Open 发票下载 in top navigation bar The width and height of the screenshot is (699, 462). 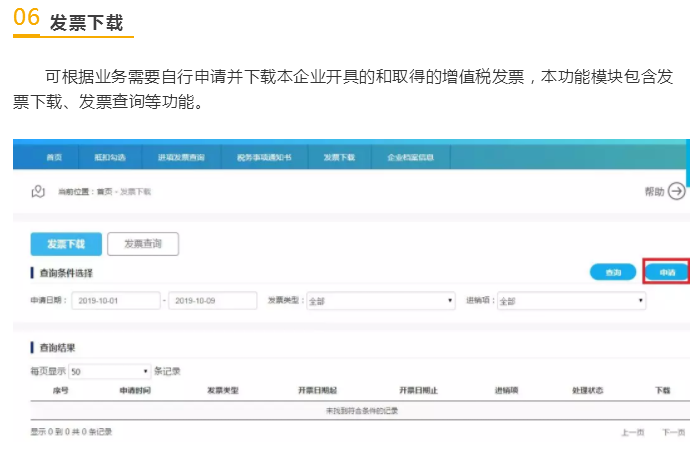339,158
